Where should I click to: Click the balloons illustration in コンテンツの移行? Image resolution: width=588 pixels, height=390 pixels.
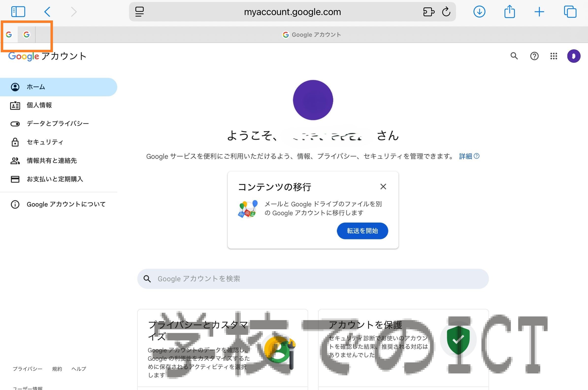coord(248,209)
